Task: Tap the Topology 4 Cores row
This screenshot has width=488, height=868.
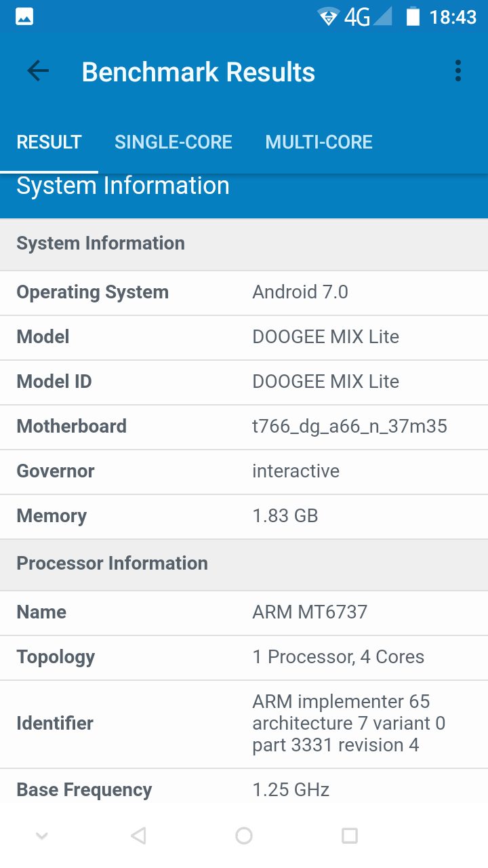Action: tap(244, 657)
